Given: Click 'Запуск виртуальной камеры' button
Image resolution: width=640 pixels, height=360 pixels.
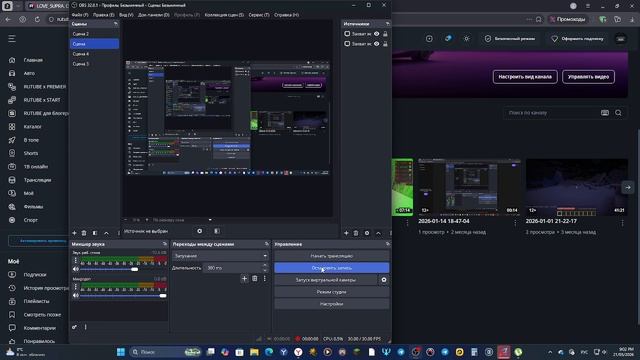Looking at the screenshot, I should (x=326, y=280).
